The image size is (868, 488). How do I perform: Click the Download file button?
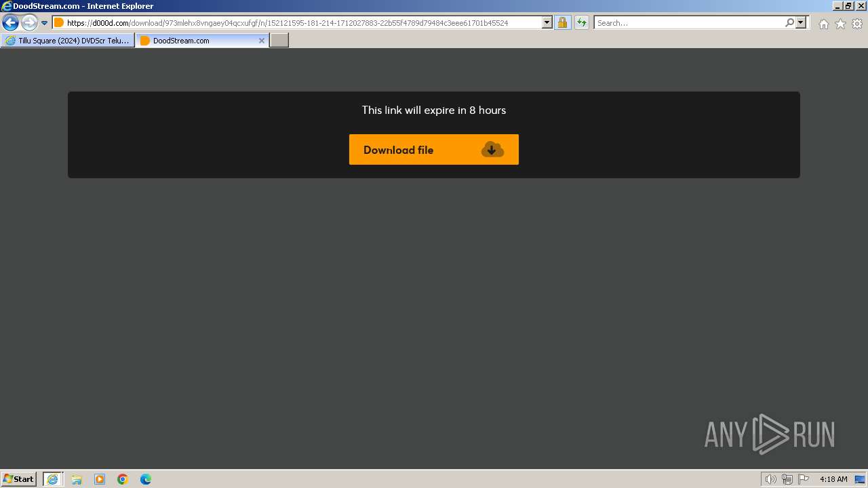coord(434,149)
